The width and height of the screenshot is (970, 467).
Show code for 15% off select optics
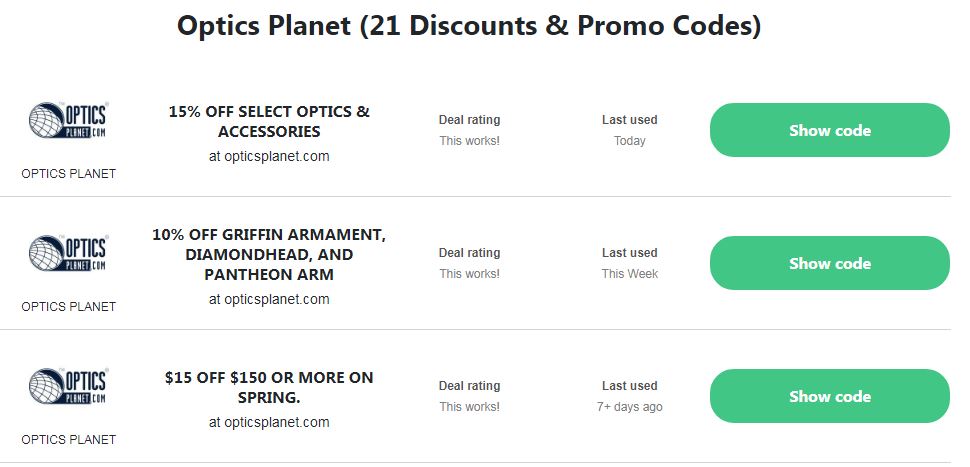(829, 130)
